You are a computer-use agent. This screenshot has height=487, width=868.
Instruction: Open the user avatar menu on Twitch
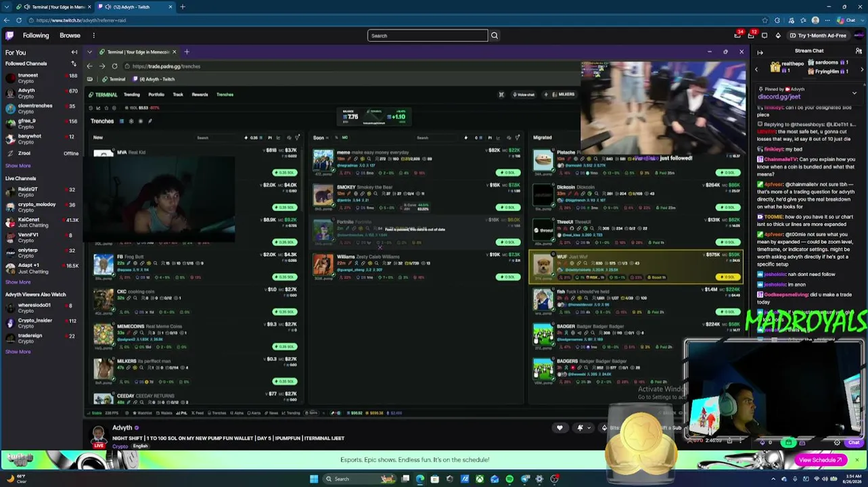(858, 35)
